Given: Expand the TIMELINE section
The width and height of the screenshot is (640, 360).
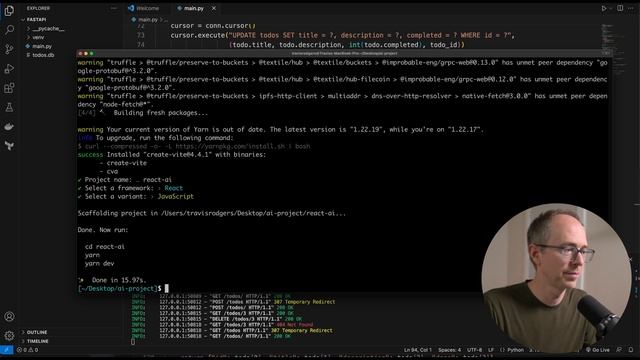Looking at the screenshot, I should [38, 341].
